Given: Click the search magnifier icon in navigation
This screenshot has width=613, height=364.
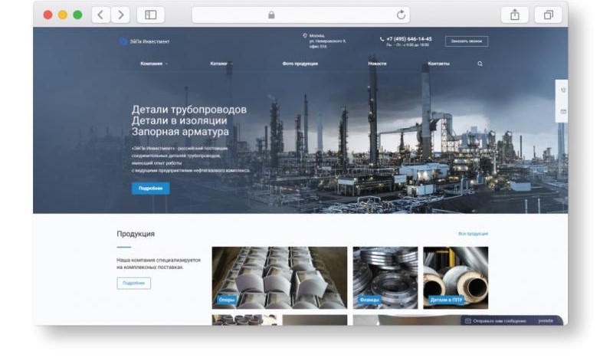Looking at the screenshot, I should [x=480, y=64].
